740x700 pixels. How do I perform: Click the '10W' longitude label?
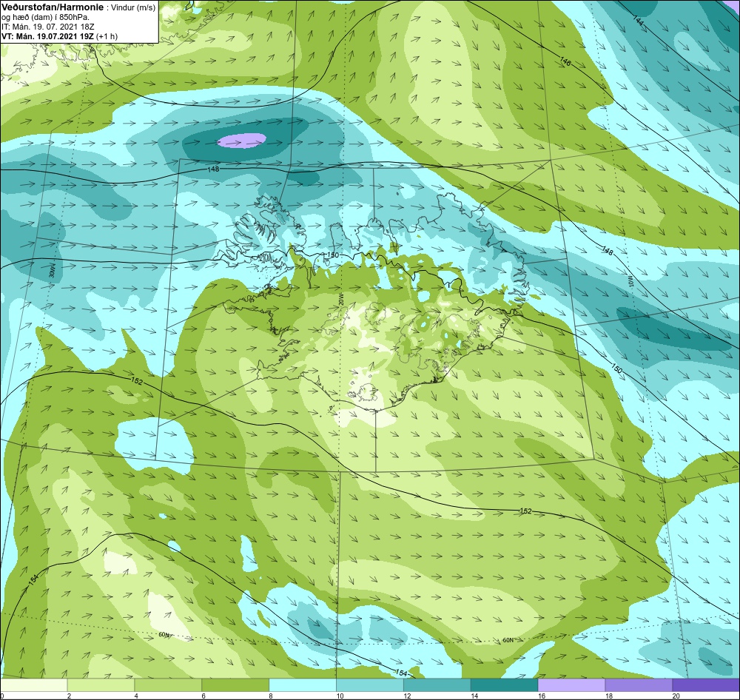click(630, 281)
